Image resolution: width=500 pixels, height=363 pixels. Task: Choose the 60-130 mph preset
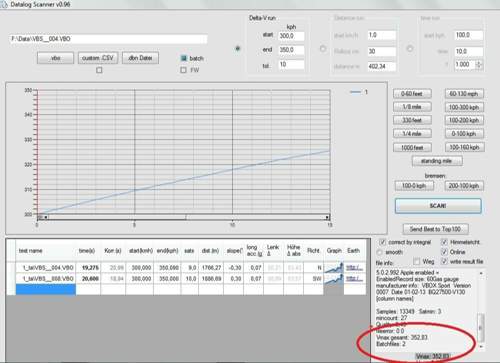[464, 94]
